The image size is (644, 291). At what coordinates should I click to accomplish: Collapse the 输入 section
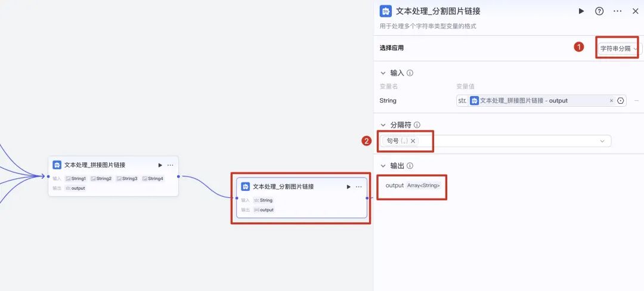coord(383,73)
